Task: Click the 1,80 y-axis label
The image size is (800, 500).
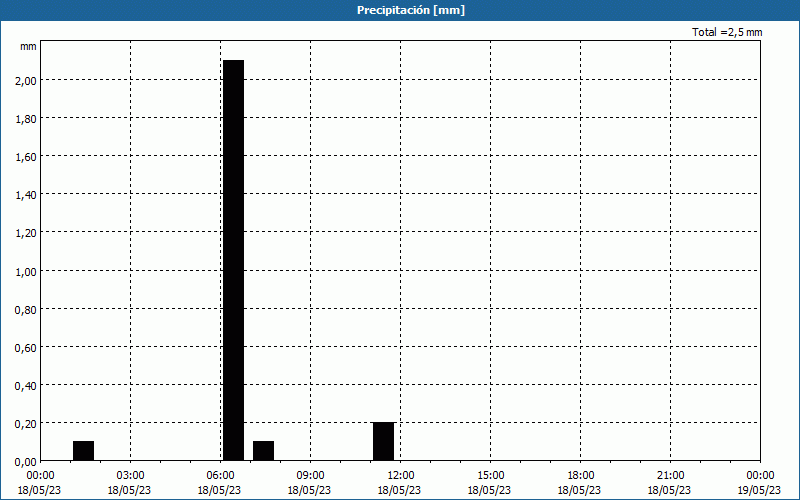Action: coord(26,118)
